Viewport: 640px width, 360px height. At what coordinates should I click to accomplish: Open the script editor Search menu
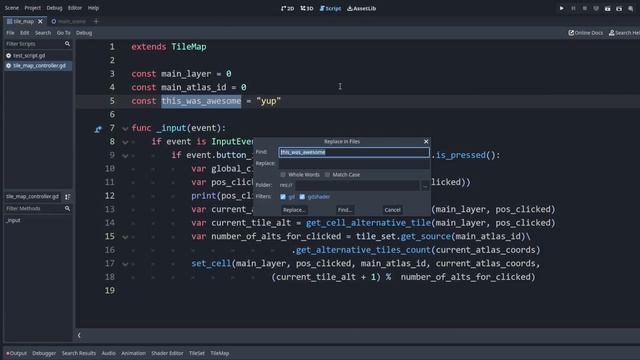43,33
